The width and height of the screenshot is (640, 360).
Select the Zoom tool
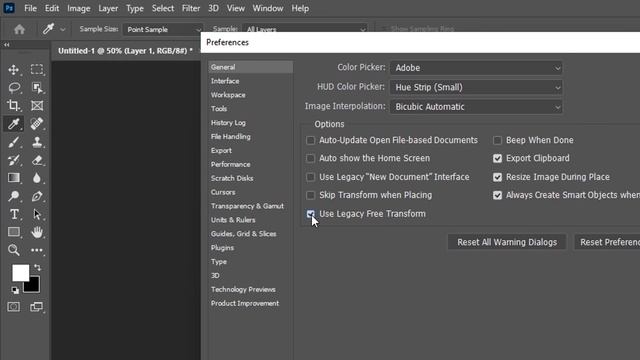[x=13, y=250]
